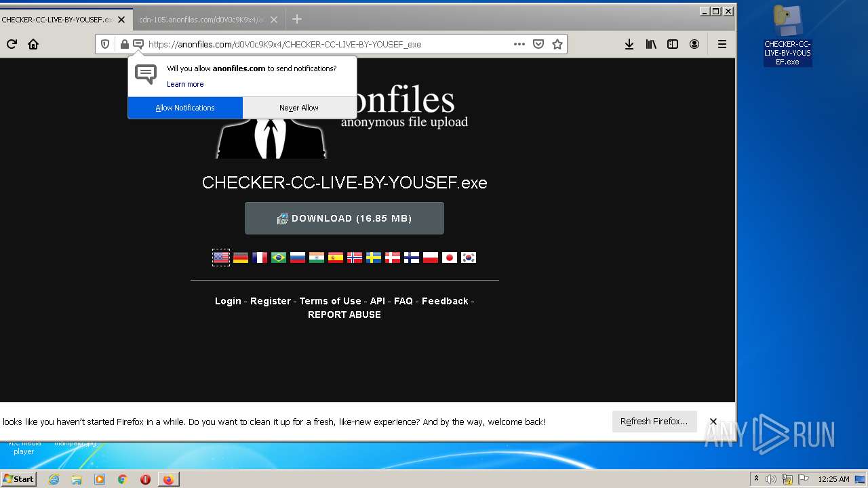
Task: Go to Firefox home page
Action: tap(33, 44)
